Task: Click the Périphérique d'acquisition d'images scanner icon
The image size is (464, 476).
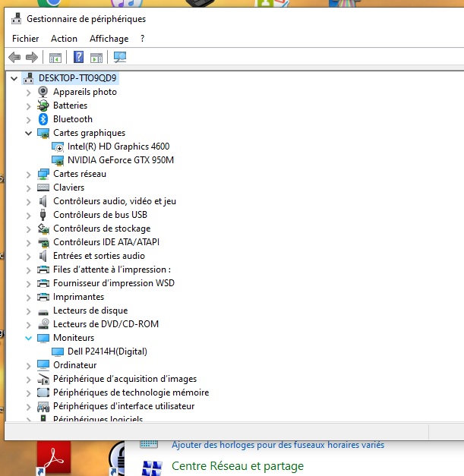Action: [x=43, y=379]
